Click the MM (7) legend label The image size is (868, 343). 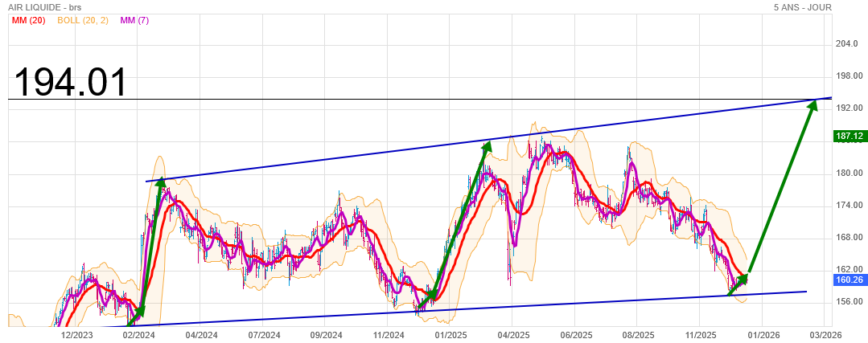[134, 20]
